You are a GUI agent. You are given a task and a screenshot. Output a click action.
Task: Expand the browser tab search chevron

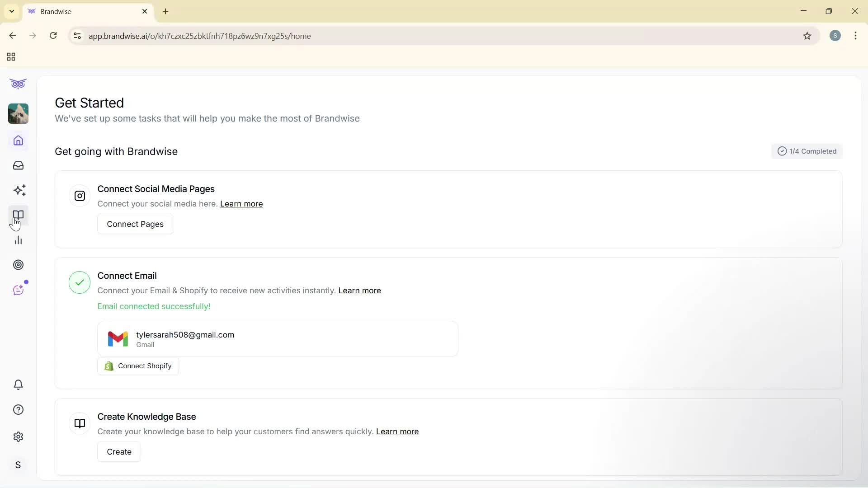[x=11, y=11]
